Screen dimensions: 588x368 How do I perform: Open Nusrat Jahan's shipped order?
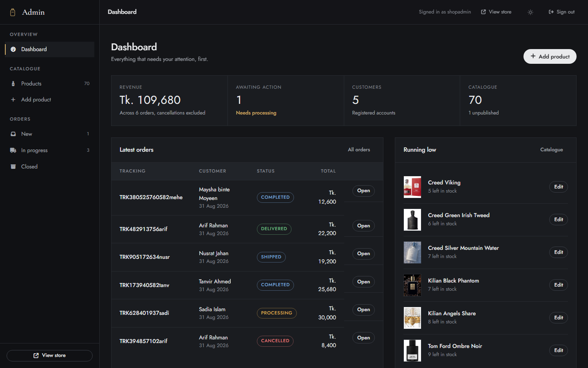pos(363,254)
